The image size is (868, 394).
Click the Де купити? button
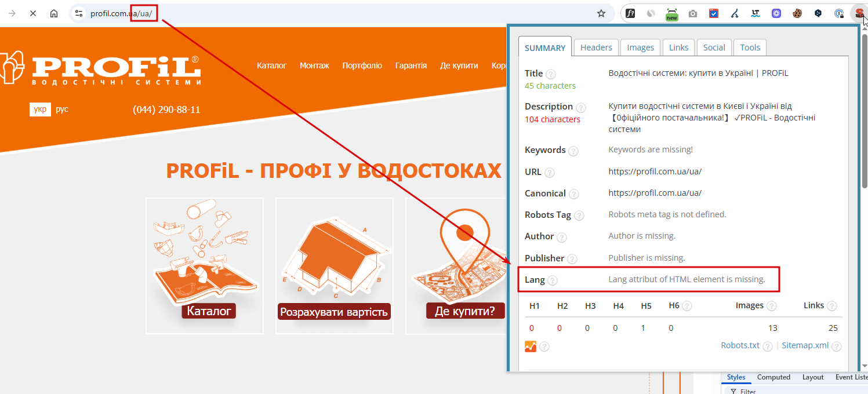click(x=465, y=311)
